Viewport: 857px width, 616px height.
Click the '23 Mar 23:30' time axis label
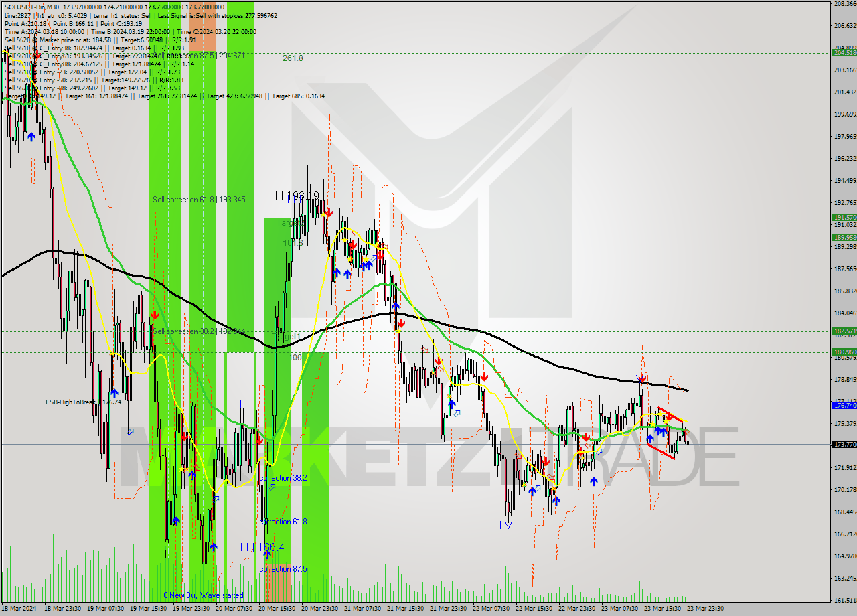point(706,609)
